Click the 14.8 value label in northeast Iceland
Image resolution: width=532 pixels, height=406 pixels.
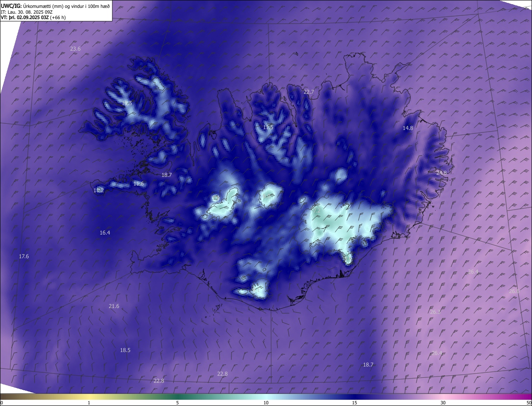tap(408, 128)
